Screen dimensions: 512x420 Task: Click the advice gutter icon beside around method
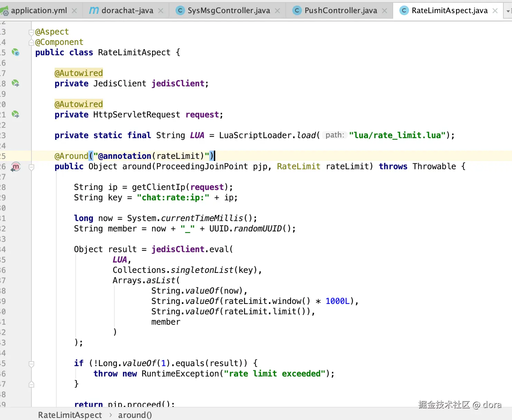16,167
